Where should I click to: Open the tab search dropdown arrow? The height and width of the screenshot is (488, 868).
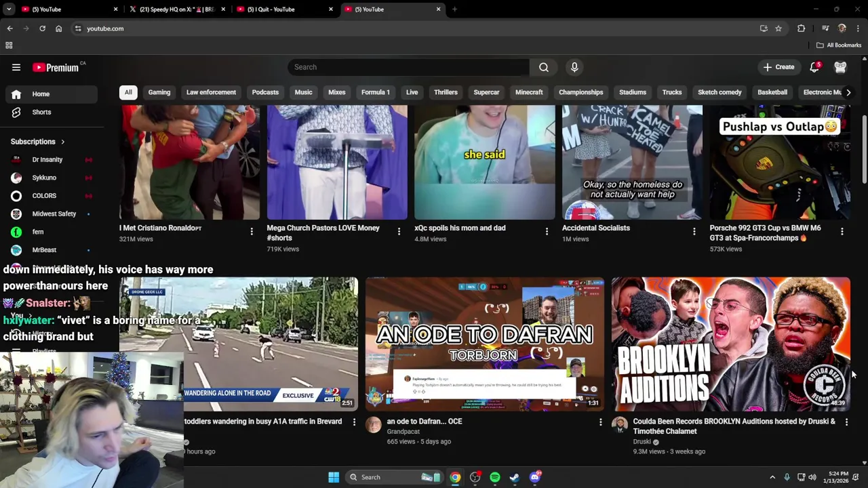click(9, 9)
